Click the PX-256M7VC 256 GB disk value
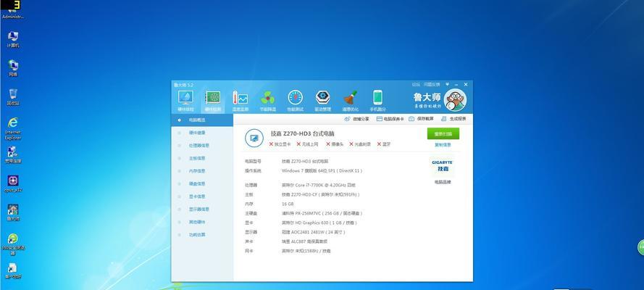Viewport: 644px width, 290px height. pos(322,213)
